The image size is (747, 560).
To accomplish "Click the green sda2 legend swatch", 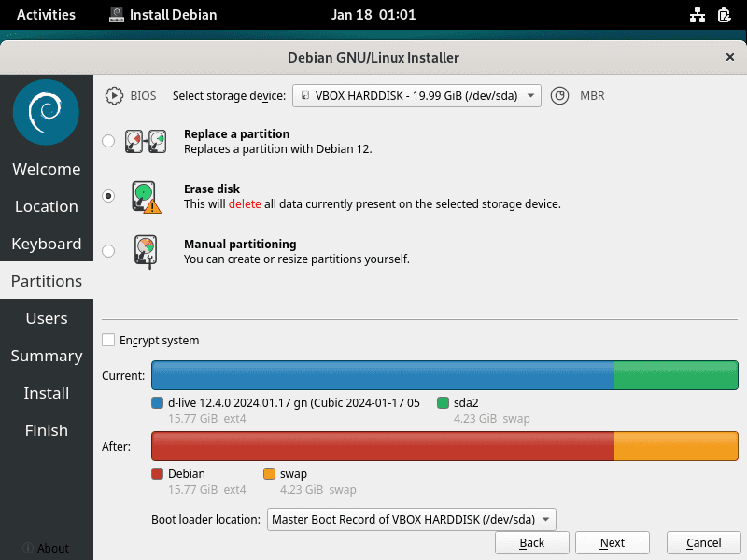I will 443,403.
